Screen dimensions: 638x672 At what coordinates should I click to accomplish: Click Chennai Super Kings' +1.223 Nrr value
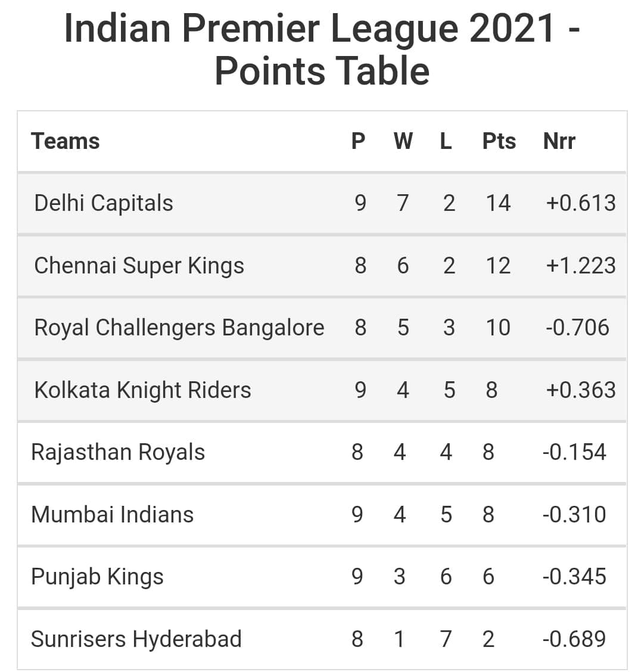[580, 266]
